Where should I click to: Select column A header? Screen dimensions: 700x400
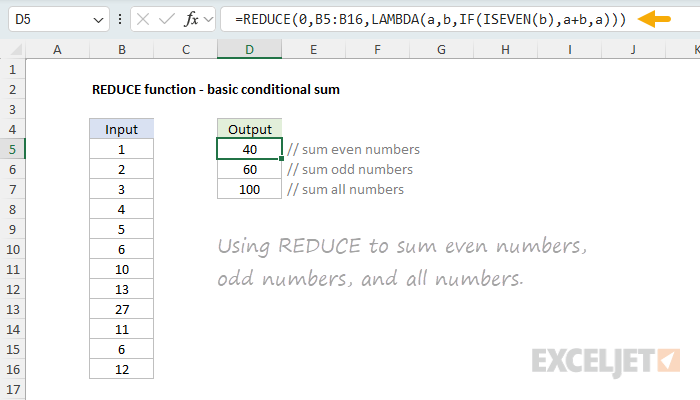[58, 50]
